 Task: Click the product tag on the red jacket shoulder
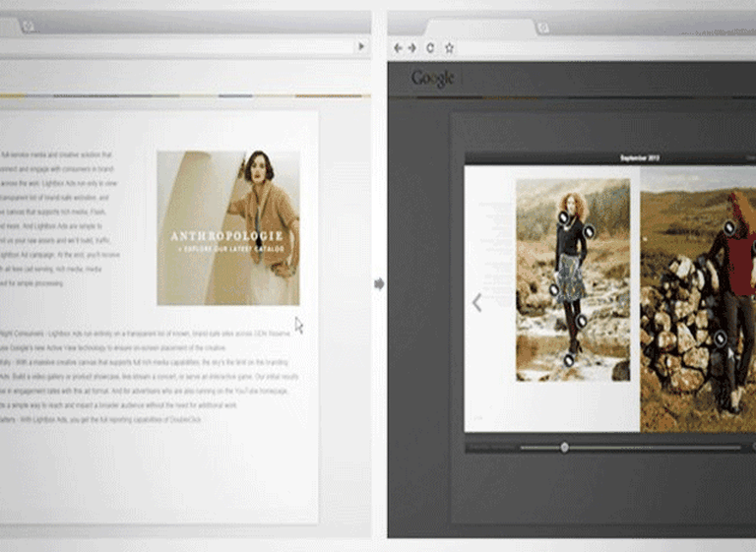[729, 227]
